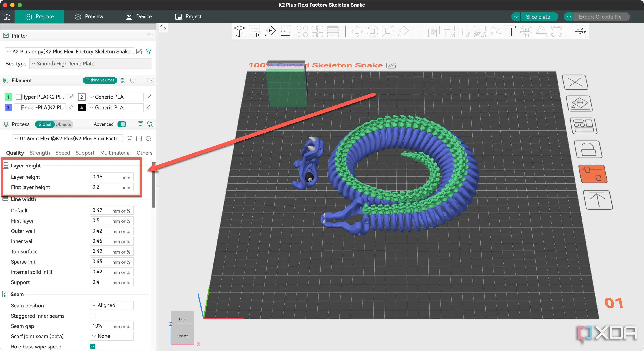Edit the Hyper PLA filament preset
This screenshot has height=351, width=644.
point(71,97)
